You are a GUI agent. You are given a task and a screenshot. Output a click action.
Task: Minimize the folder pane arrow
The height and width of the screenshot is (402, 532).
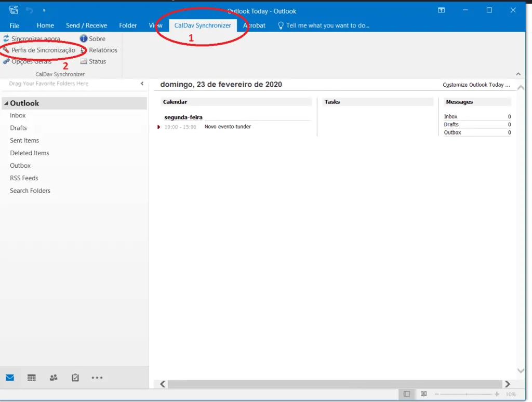tap(142, 84)
